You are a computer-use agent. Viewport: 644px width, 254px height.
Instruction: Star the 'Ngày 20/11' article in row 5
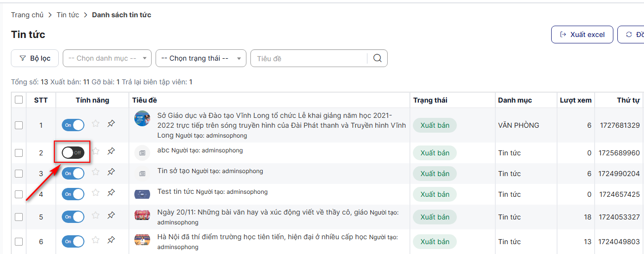pyautogui.click(x=96, y=216)
